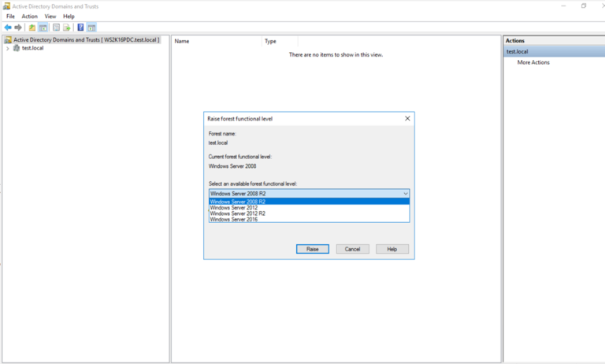Click More Actions in Actions pane
The height and width of the screenshot is (364, 605).
pos(533,62)
